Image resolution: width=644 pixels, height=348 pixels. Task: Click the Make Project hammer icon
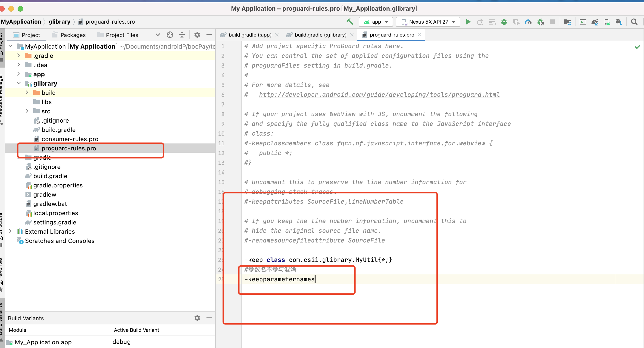(x=350, y=22)
